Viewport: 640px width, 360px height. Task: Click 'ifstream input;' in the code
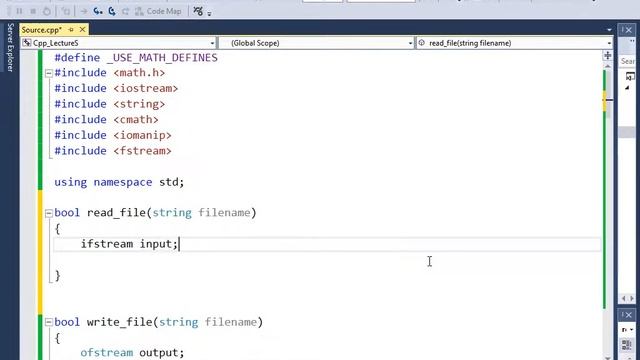click(129, 244)
